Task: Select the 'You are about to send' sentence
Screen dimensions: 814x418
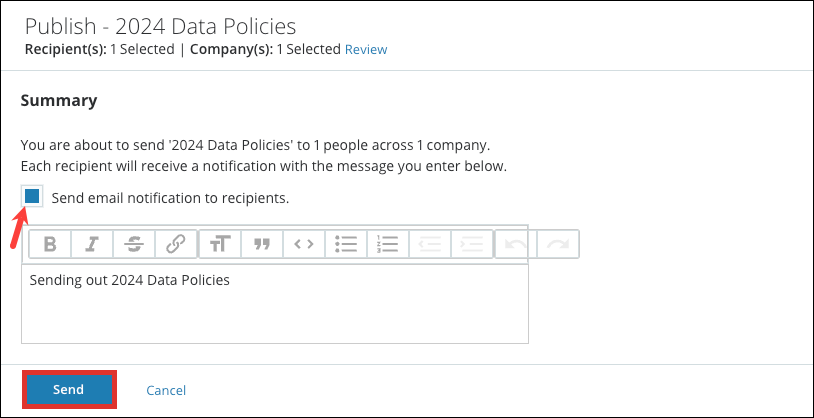Action: pos(255,145)
